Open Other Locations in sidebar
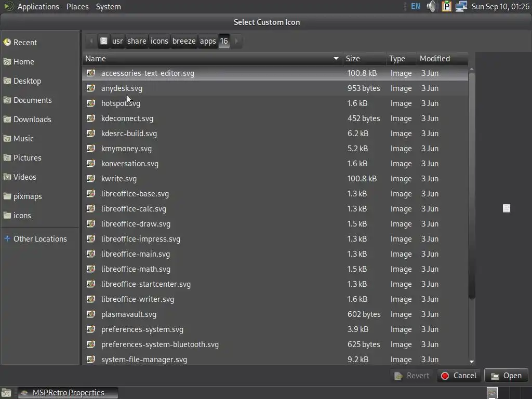Viewport: 532px width, 399px height. click(39, 239)
